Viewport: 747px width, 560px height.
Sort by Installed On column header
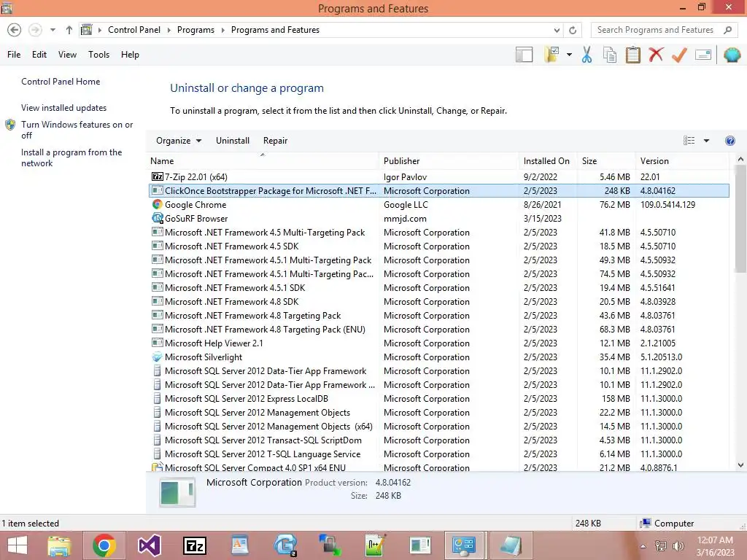[x=548, y=161]
